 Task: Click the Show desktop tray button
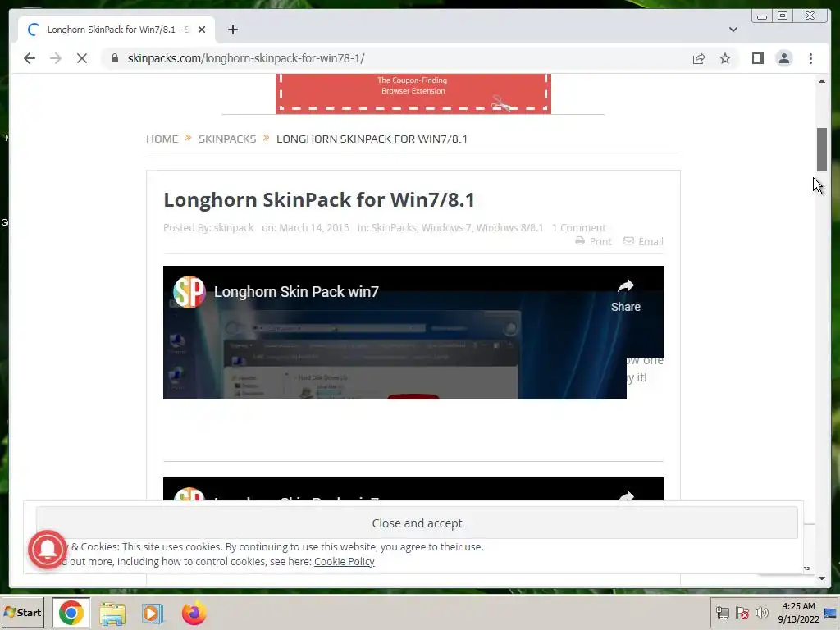[x=830, y=613]
